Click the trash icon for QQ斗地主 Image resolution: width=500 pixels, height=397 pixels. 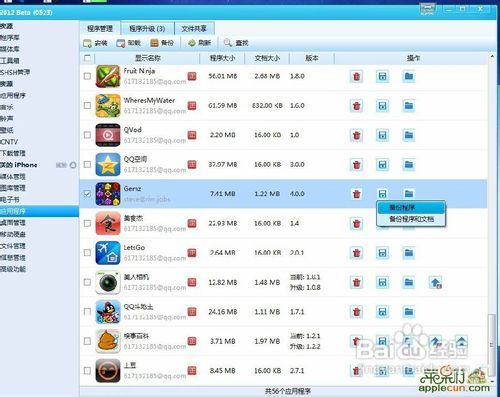[x=356, y=312]
